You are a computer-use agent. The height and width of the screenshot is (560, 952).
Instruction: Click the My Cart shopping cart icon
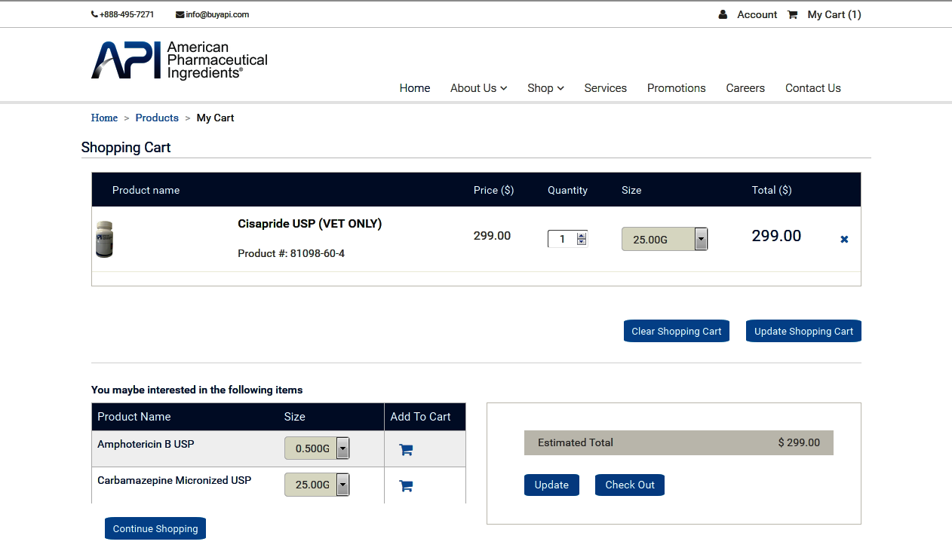[x=792, y=14]
